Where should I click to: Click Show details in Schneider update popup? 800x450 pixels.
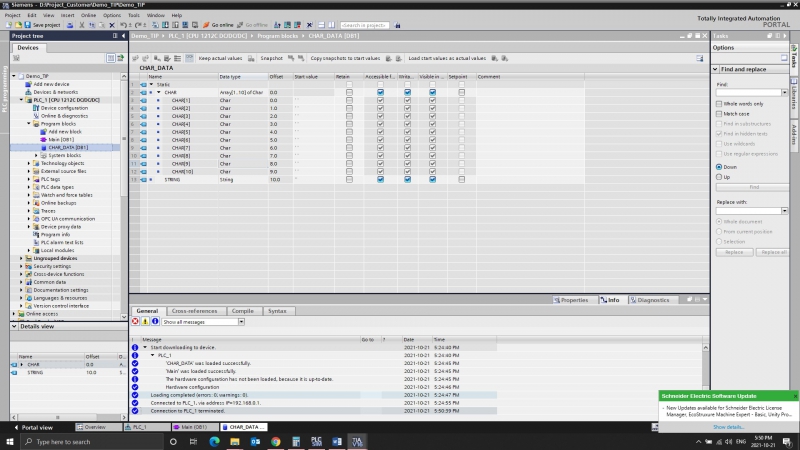728,427
